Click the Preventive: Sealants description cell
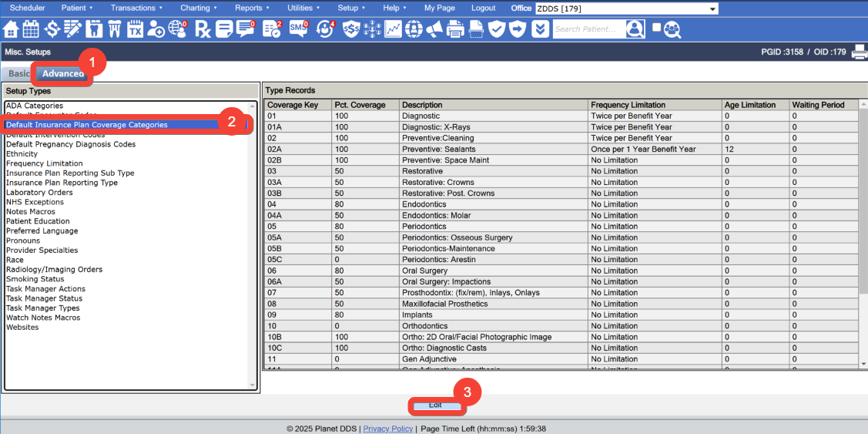This screenshot has width=868, height=434. pos(493,149)
